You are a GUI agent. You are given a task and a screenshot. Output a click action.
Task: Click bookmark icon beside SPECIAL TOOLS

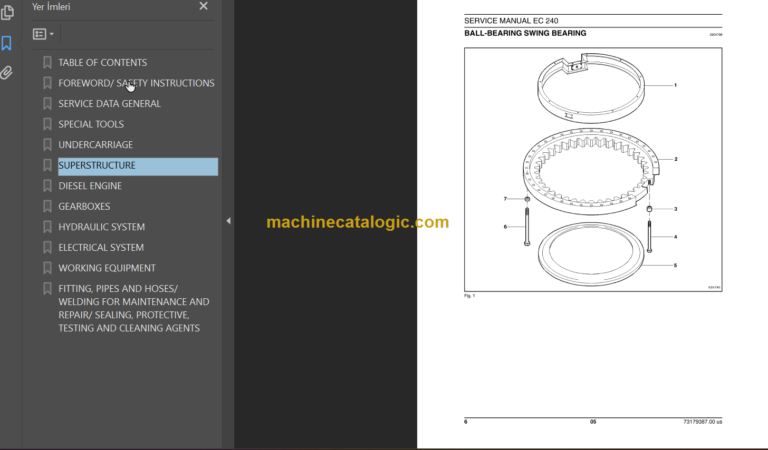tap(48, 124)
